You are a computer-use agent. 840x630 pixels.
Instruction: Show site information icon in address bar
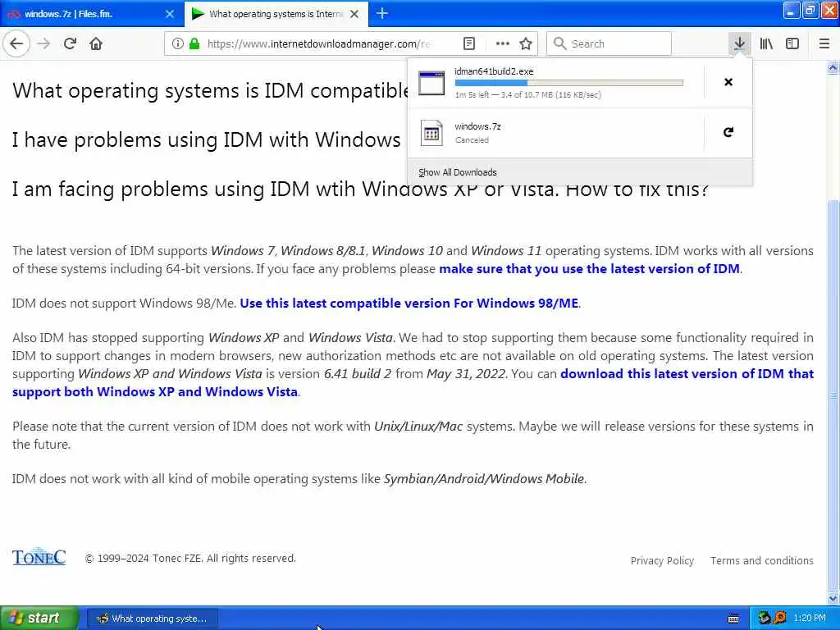[178, 44]
